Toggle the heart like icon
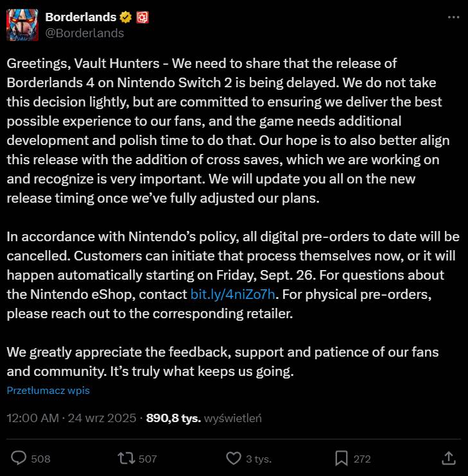 tap(234, 458)
